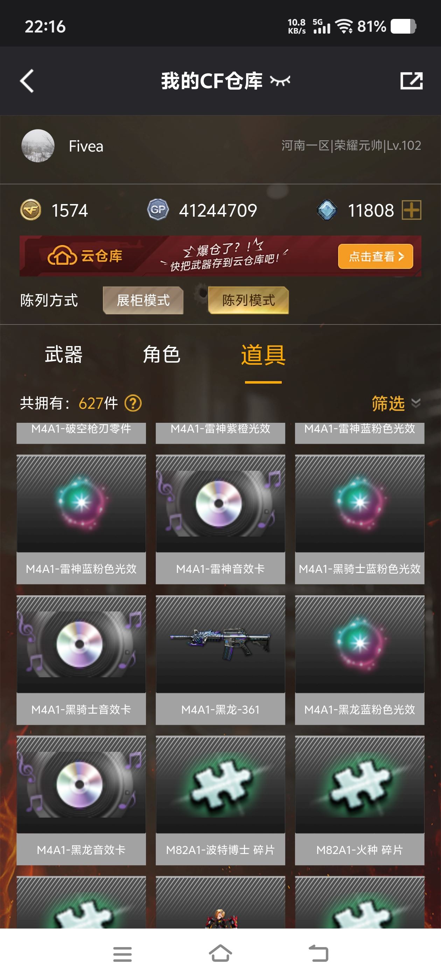Switch to 展柜模式 display mode
The image size is (441, 980).
[143, 300]
